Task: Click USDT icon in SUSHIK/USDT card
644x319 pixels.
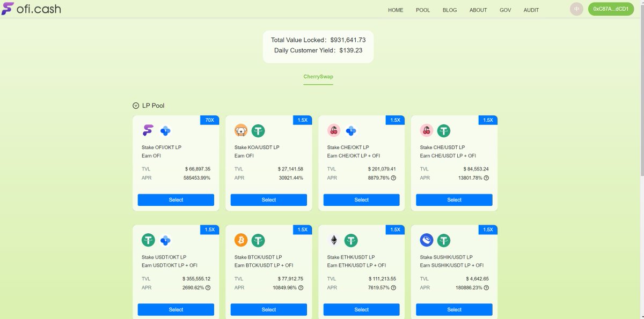Action: pos(444,240)
